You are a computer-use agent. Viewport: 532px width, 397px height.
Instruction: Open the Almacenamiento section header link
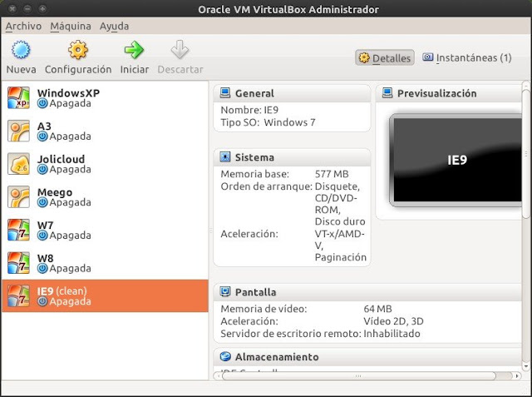point(277,357)
